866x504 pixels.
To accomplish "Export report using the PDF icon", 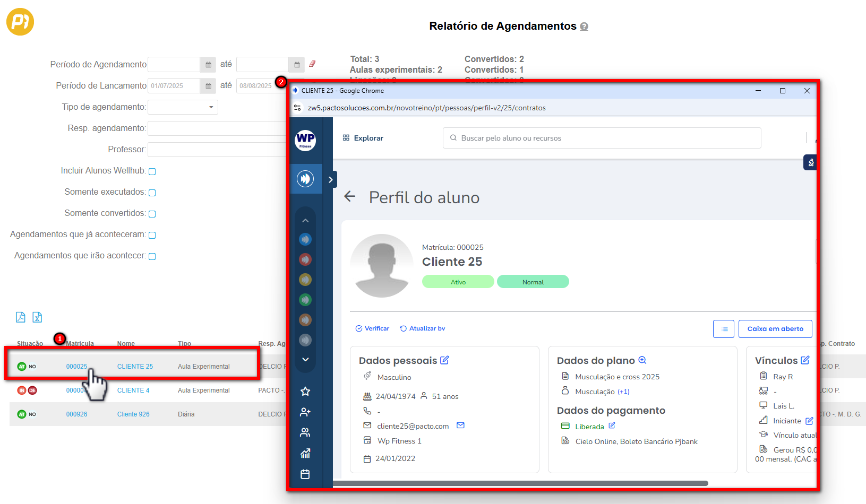I will [21, 317].
